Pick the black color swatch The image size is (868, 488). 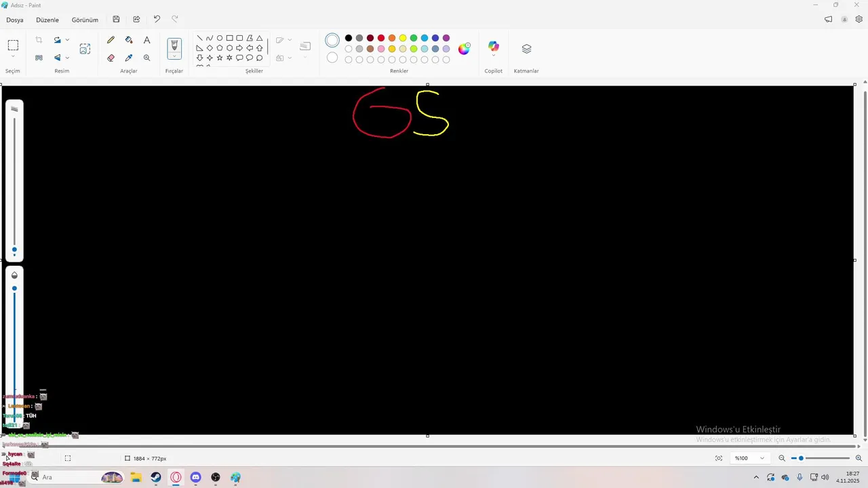pos(349,38)
